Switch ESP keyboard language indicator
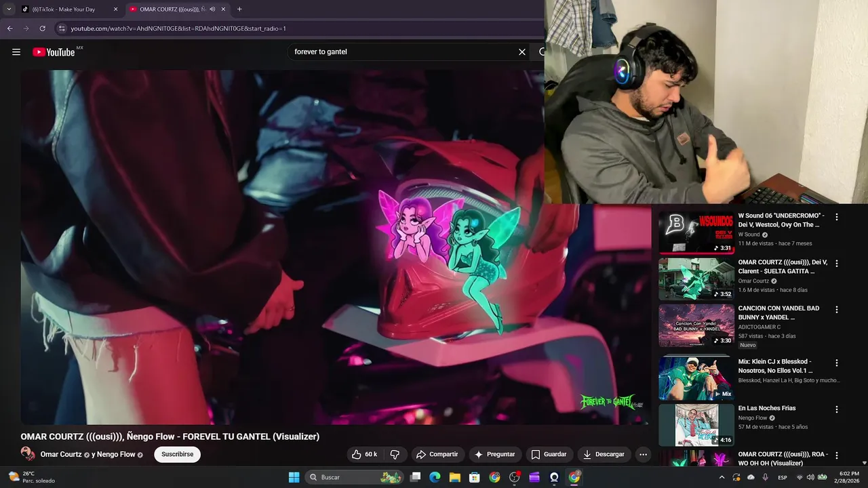868x488 pixels. click(783, 477)
